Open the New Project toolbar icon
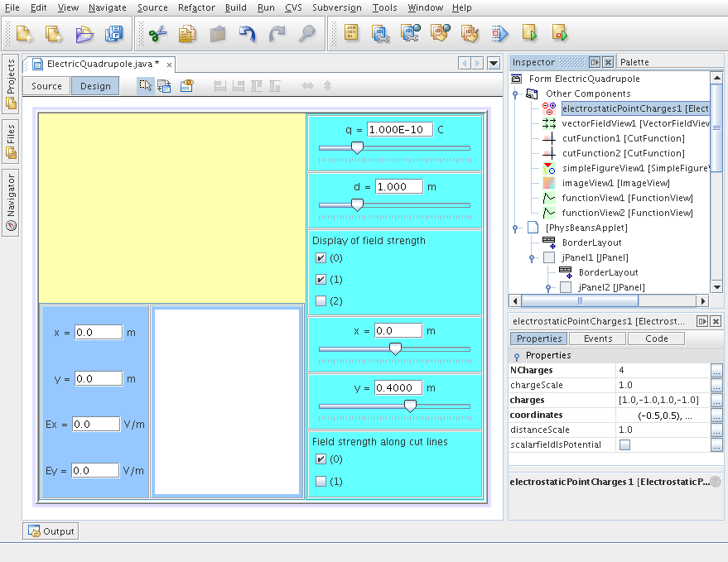The width and height of the screenshot is (728, 562). pos(53,34)
